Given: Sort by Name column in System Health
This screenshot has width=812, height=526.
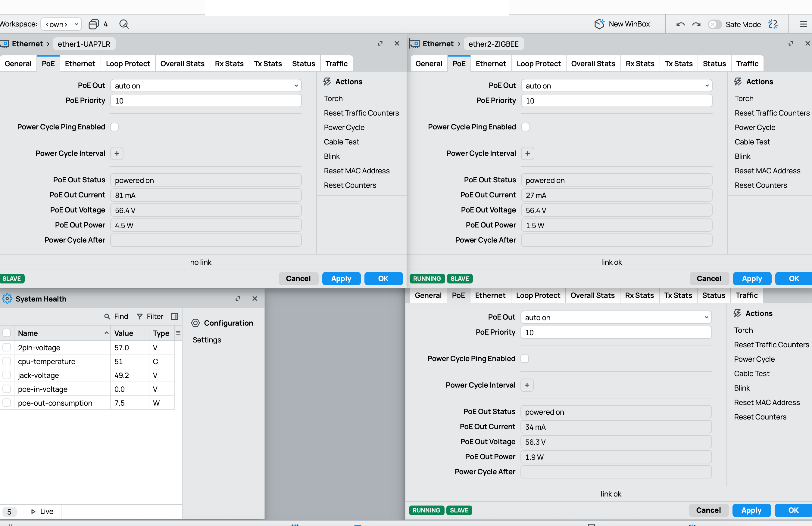Looking at the screenshot, I should pos(62,333).
